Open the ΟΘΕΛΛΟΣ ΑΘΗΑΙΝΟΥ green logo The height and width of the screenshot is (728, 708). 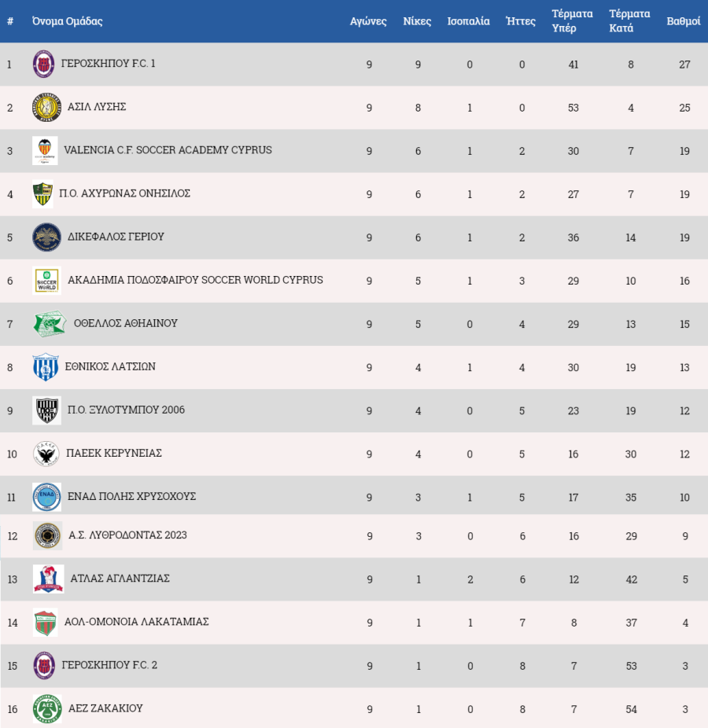pos(50,324)
